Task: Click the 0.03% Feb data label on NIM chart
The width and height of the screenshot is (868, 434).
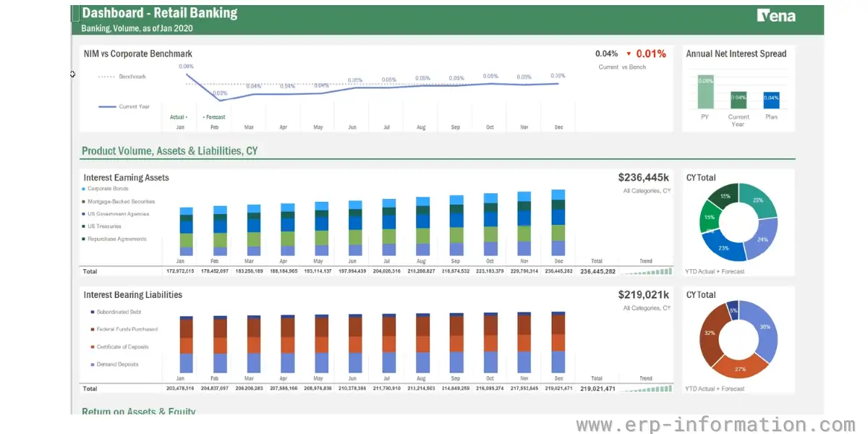Action: click(220, 93)
